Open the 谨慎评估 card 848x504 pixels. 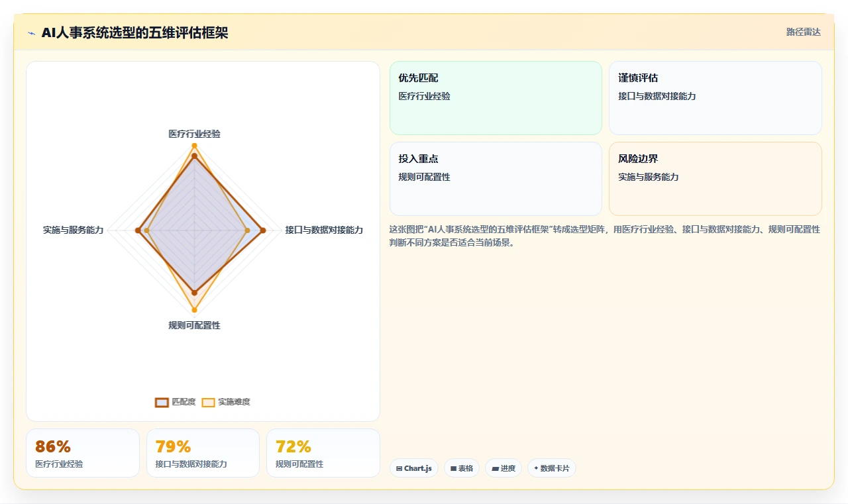click(x=715, y=98)
